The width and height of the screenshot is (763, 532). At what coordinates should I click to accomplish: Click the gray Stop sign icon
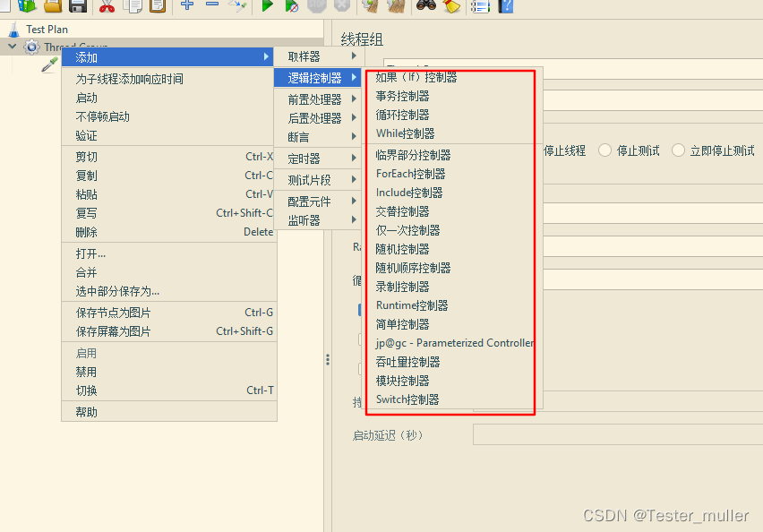tap(317, 4)
